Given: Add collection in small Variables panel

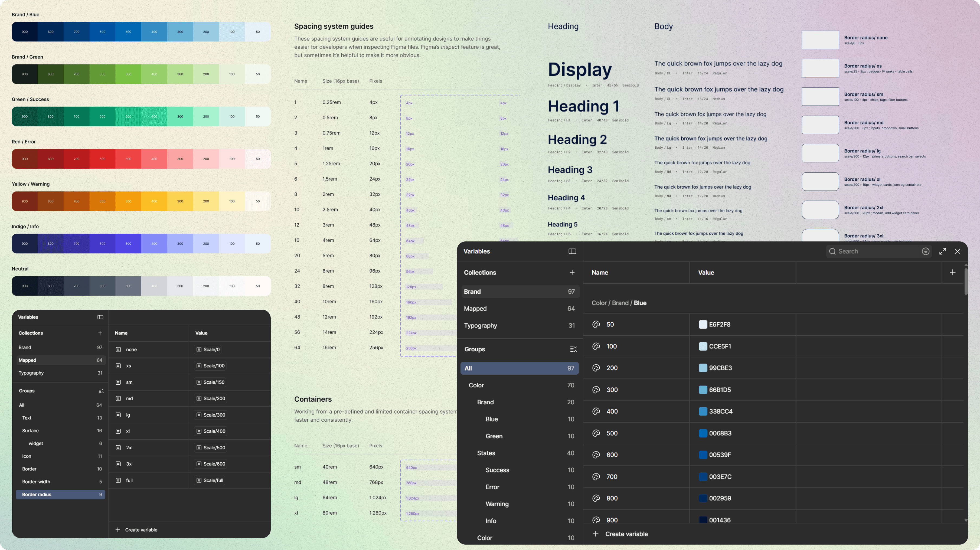Looking at the screenshot, I should coord(100,333).
